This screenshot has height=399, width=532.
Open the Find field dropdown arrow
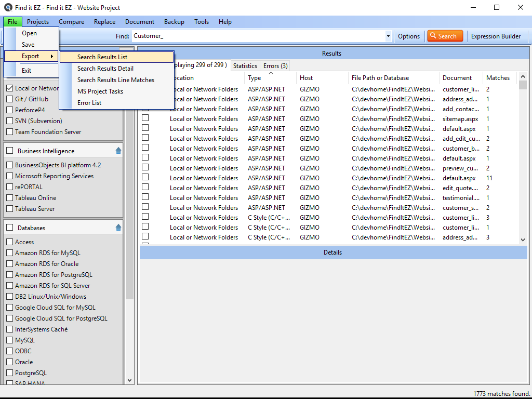coord(388,36)
